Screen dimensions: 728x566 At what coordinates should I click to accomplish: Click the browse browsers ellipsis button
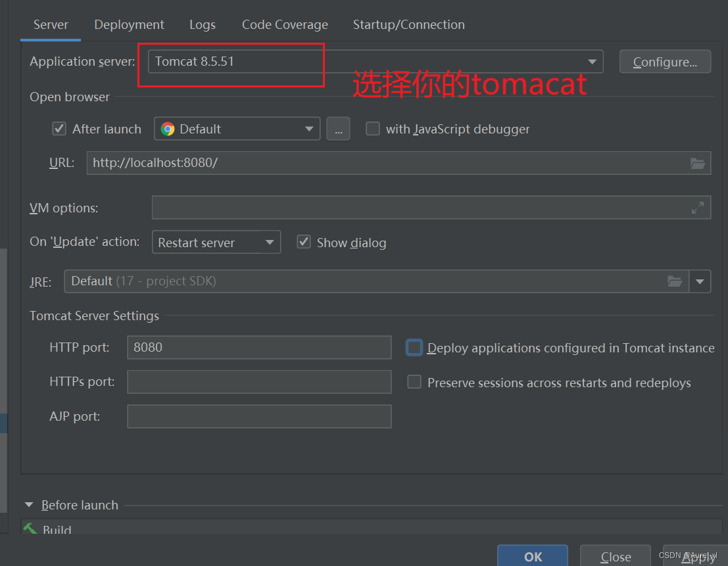[x=339, y=128]
